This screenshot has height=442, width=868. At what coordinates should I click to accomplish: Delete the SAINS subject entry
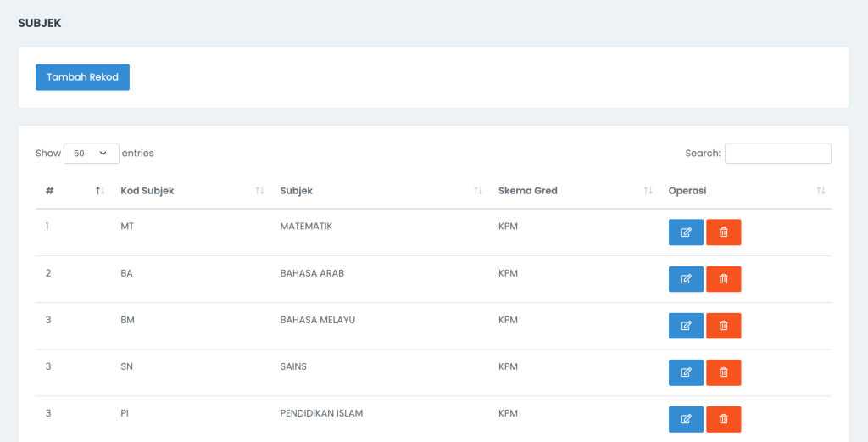(724, 372)
